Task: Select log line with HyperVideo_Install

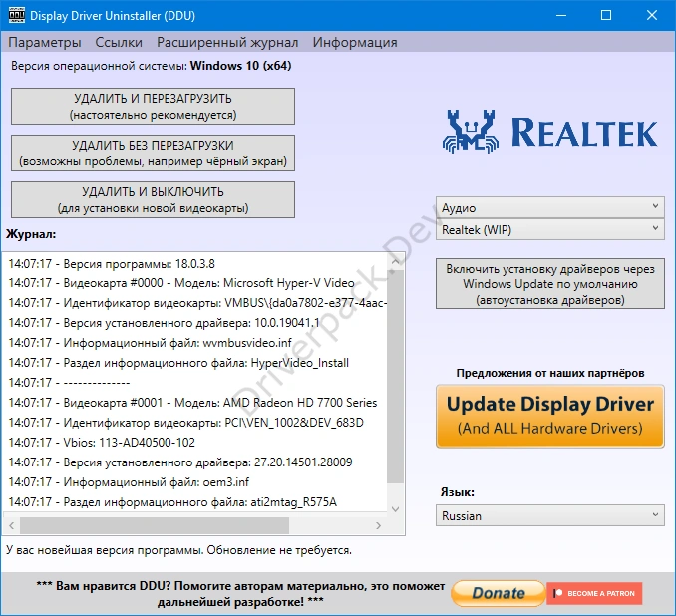Action: tap(178, 363)
